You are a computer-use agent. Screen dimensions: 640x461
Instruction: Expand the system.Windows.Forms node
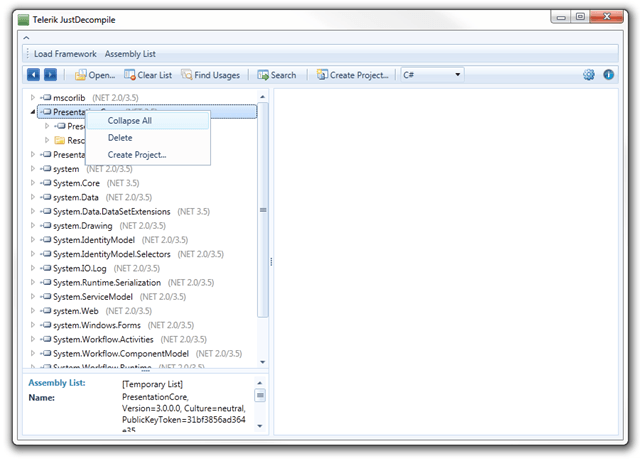click(33, 325)
